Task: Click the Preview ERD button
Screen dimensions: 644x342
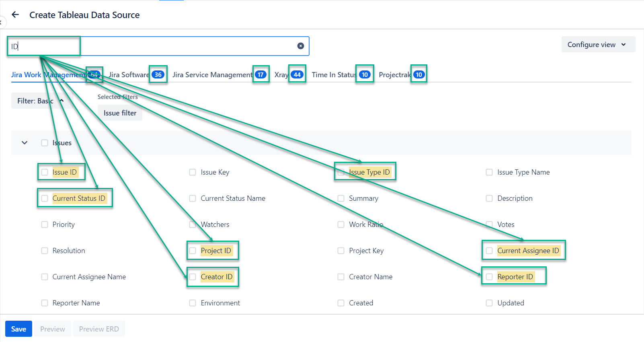Action: [99, 329]
